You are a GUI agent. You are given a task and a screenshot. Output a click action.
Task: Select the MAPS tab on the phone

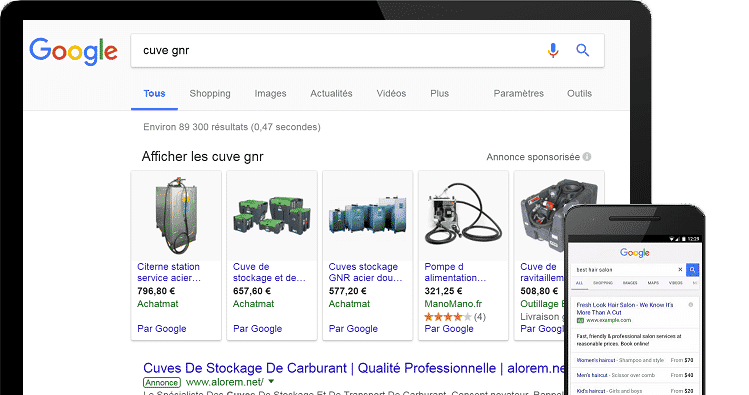tap(653, 283)
